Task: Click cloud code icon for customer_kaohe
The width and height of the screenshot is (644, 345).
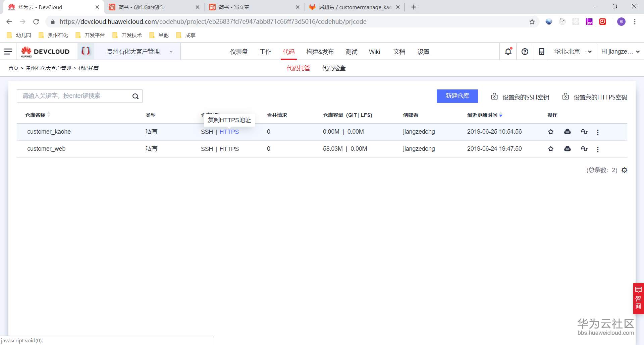Action: coord(568,132)
